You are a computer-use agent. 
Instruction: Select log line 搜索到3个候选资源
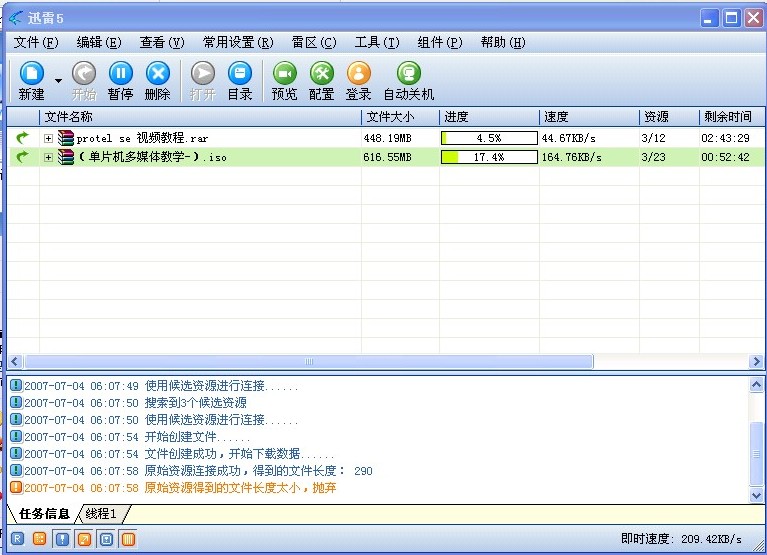(196, 403)
